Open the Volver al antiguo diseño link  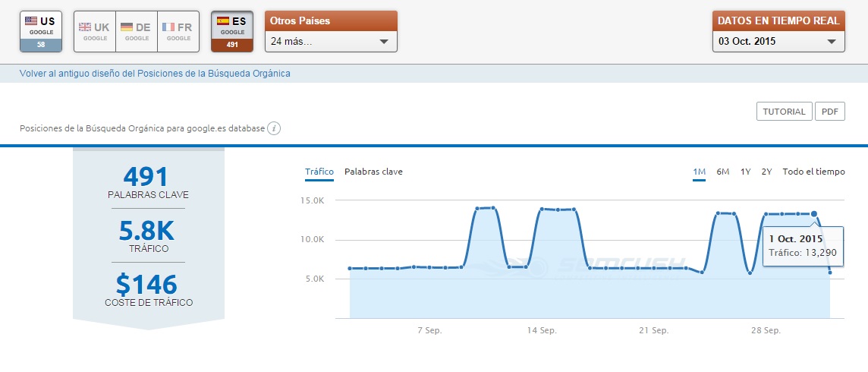click(x=155, y=74)
